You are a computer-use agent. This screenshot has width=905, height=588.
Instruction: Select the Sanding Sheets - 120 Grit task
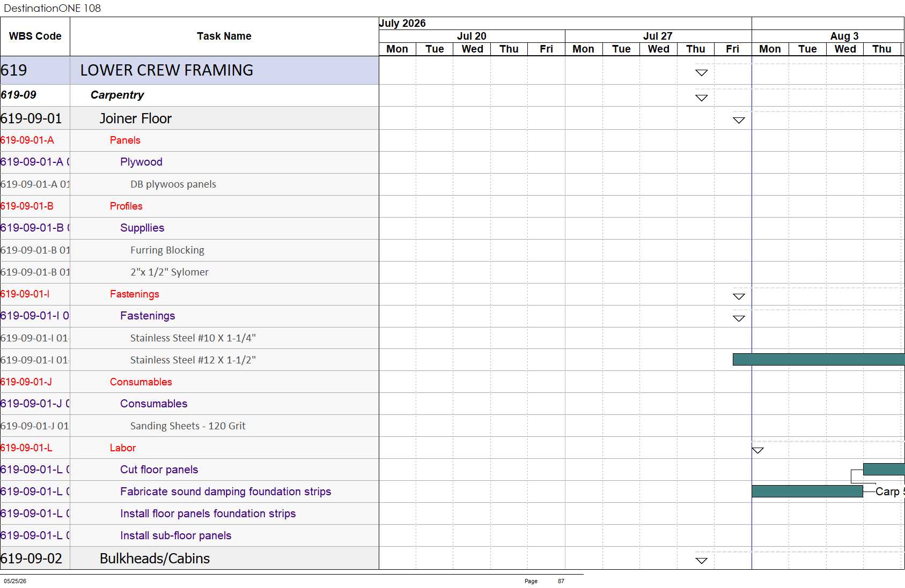tap(188, 426)
